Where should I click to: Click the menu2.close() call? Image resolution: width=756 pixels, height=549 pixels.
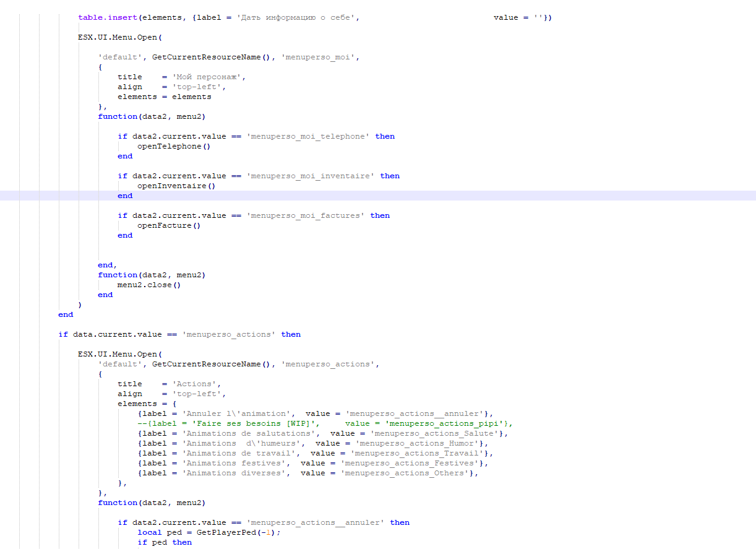click(149, 285)
